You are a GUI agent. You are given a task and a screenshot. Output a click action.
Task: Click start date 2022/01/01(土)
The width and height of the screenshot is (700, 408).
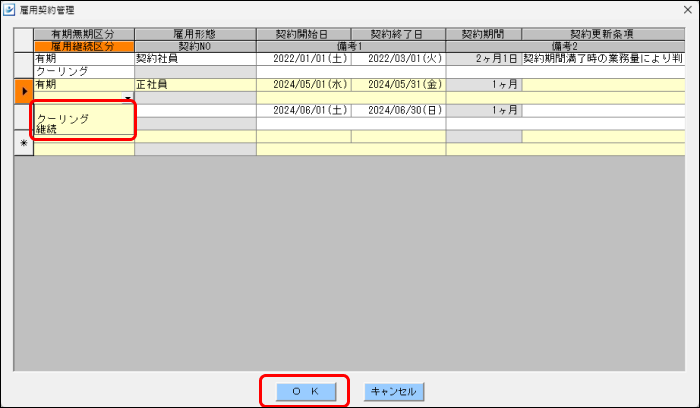coord(304,58)
